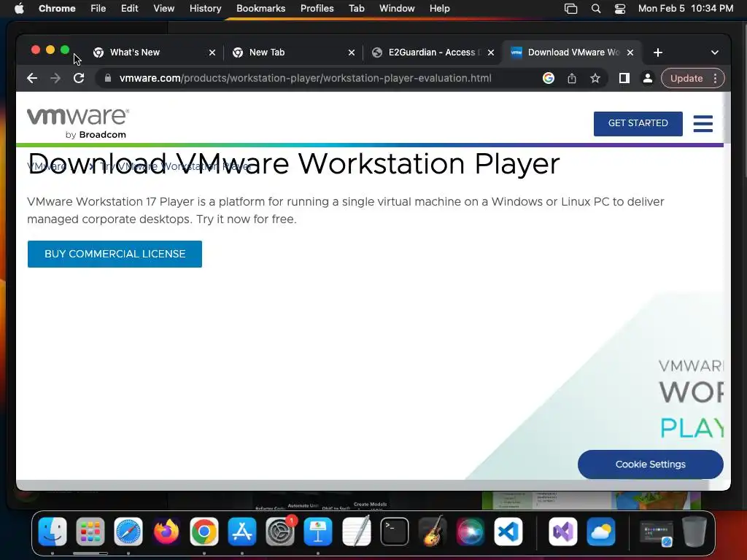
Task: Open TextEdit from the Dock
Action: 356,532
